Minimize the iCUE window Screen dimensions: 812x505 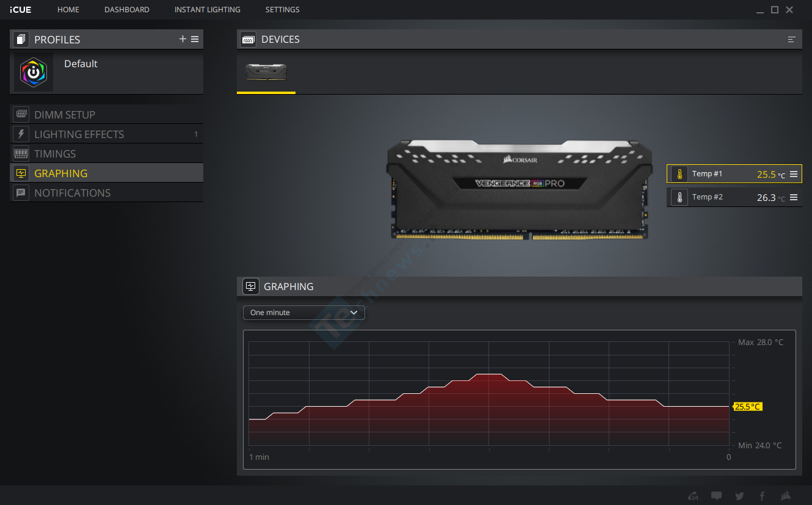(x=759, y=10)
